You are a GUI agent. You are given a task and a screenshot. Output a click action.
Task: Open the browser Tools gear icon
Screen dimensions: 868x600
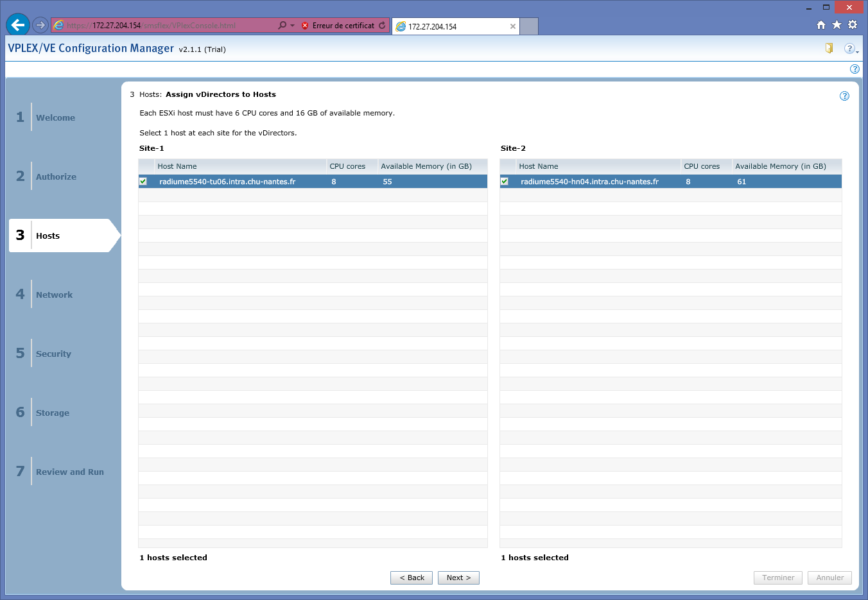[x=853, y=25]
